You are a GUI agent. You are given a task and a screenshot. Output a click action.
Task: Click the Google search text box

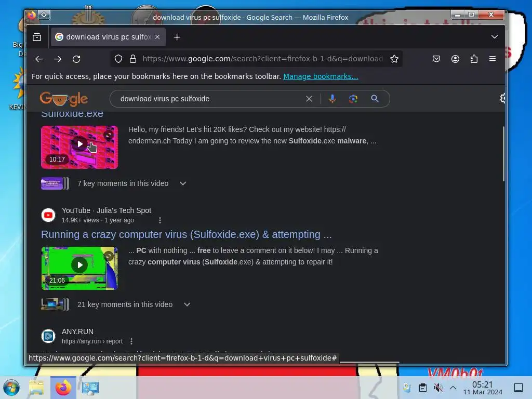[210, 99]
